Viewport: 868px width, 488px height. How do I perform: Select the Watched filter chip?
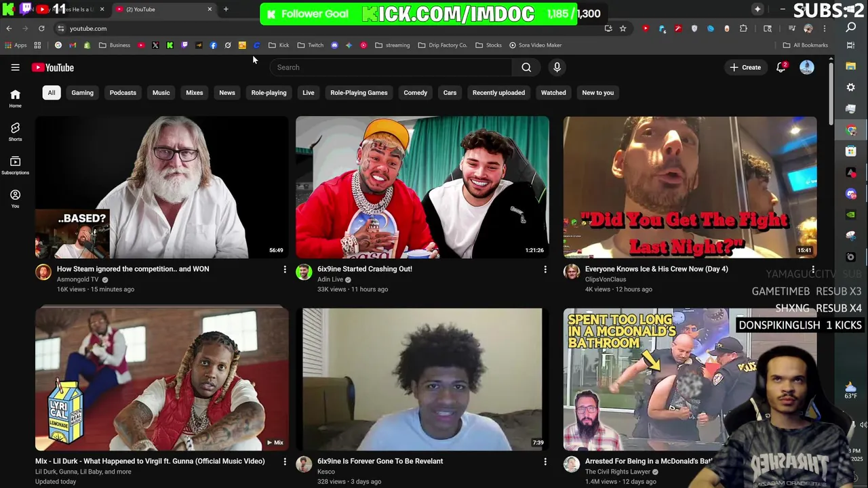[x=553, y=92]
